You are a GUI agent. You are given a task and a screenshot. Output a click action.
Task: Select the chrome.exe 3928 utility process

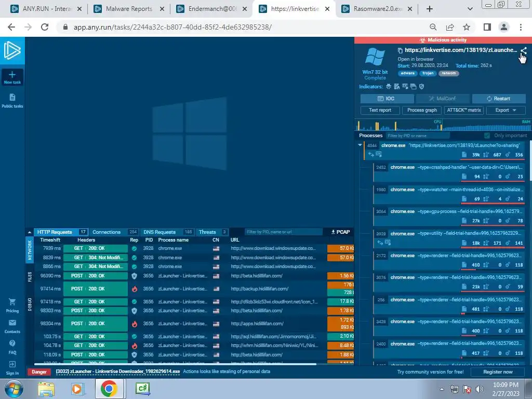449,238
